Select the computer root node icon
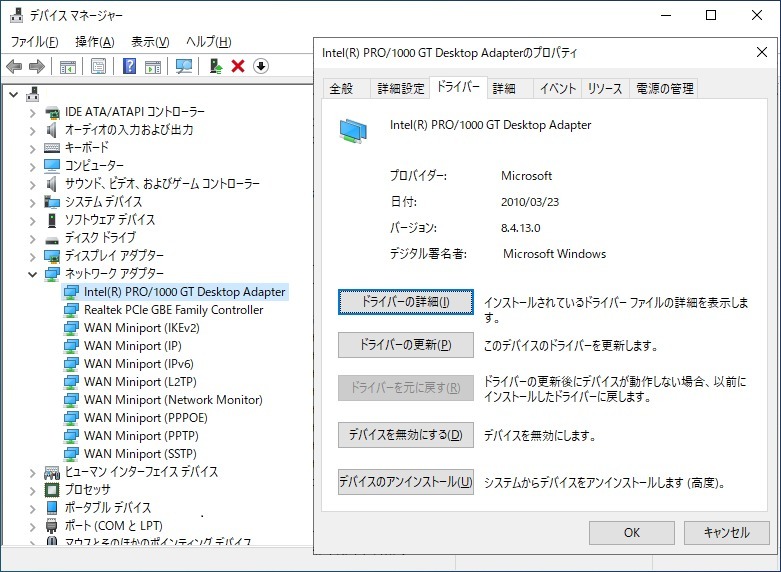 click(33, 93)
